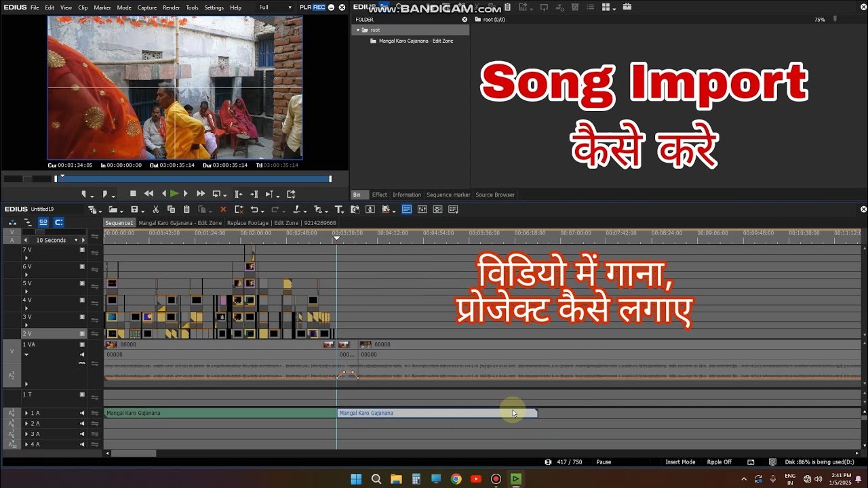Click Insert Mode in status bar
This screenshot has height=488, width=868.
pyautogui.click(x=680, y=462)
